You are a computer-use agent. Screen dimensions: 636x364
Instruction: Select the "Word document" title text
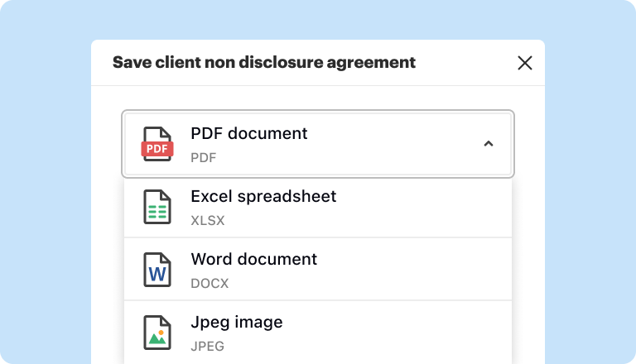(x=253, y=259)
